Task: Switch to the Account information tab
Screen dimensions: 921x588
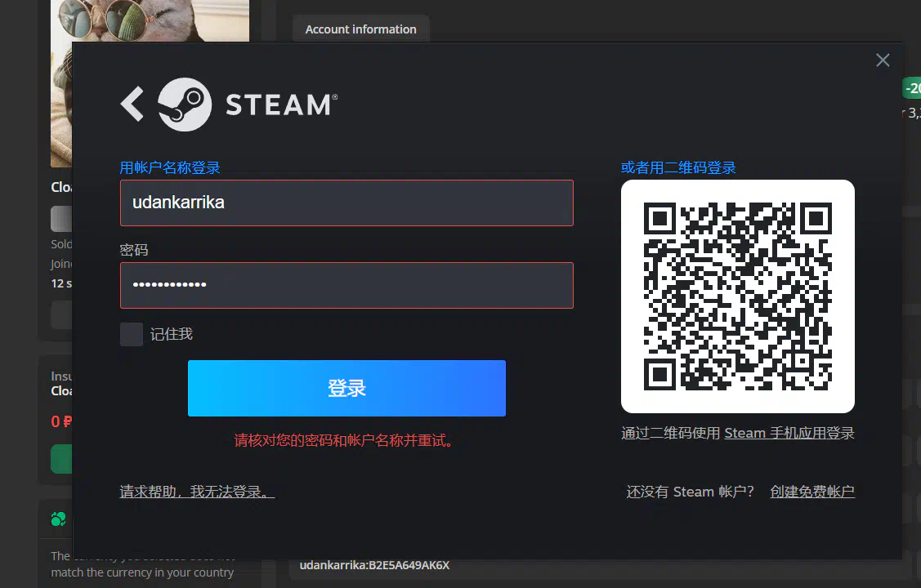Action: click(360, 29)
